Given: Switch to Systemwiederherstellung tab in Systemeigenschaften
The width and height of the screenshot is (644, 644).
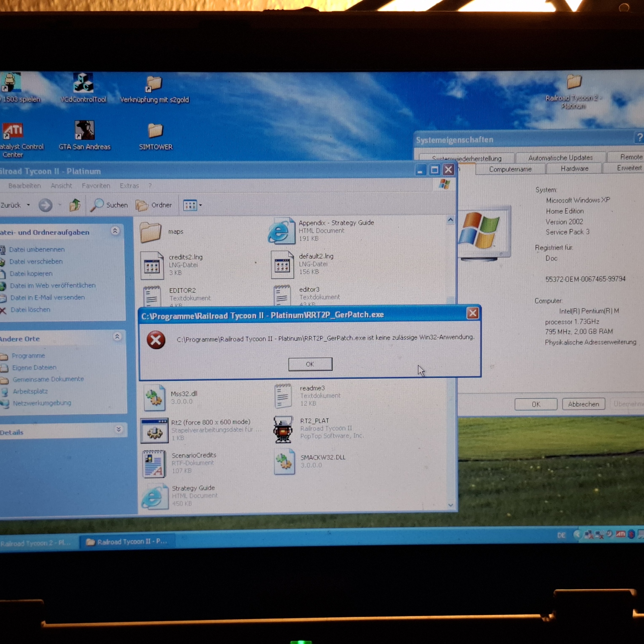Looking at the screenshot, I should 466,158.
